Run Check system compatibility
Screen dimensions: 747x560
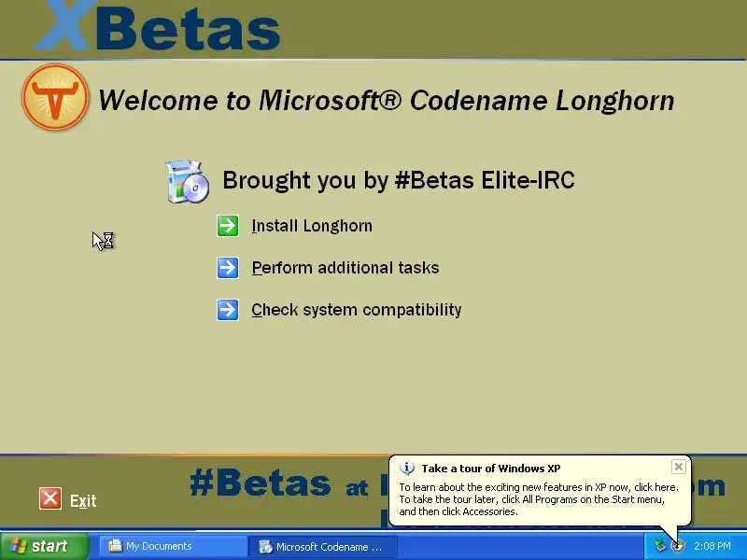tap(357, 310)
